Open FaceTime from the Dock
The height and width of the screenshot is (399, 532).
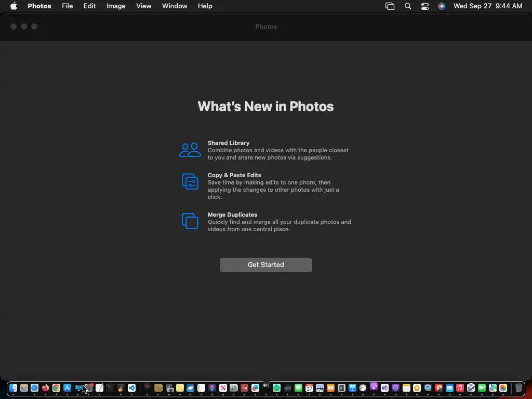click(482, 388)
